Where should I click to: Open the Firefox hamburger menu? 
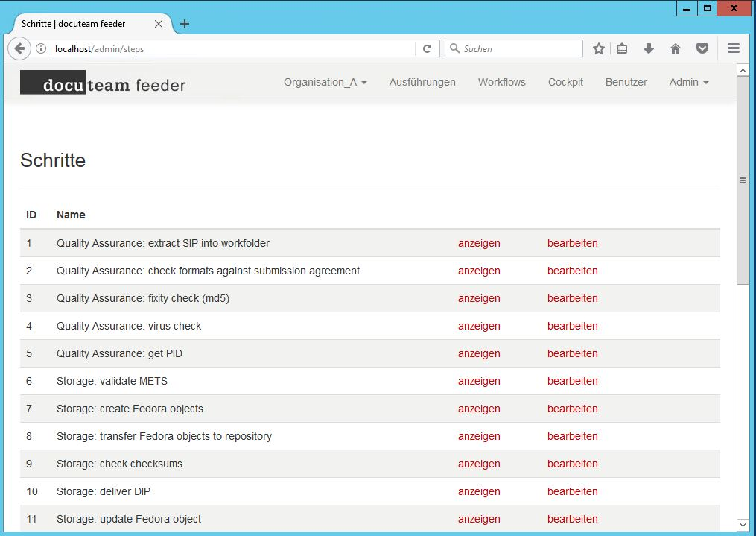click(x=734, y=48)
